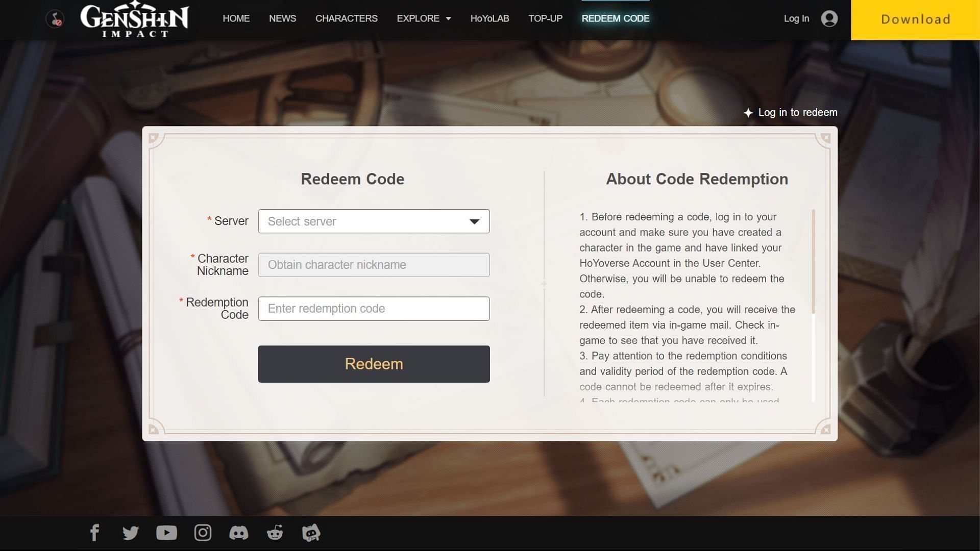Click the Twitter social media icon
This screenshot has height=551, width=980.
[x=130, y=533]
